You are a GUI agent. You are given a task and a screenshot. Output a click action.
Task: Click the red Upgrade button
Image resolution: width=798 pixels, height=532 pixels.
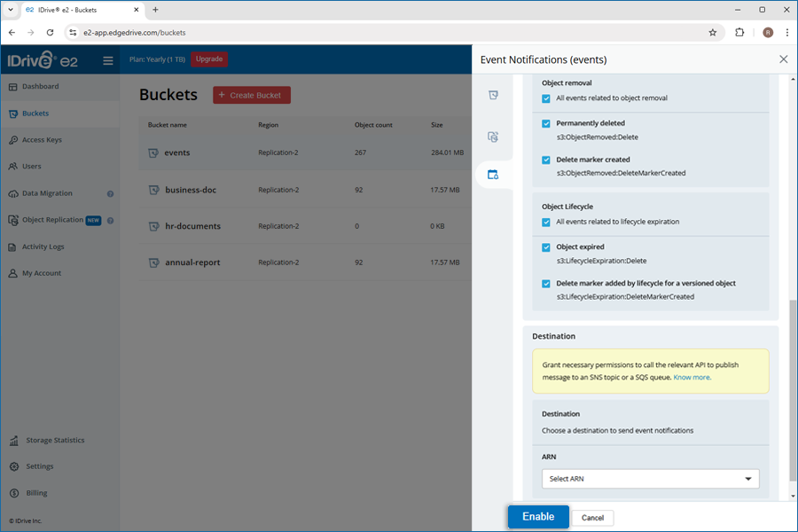(209, 59)
